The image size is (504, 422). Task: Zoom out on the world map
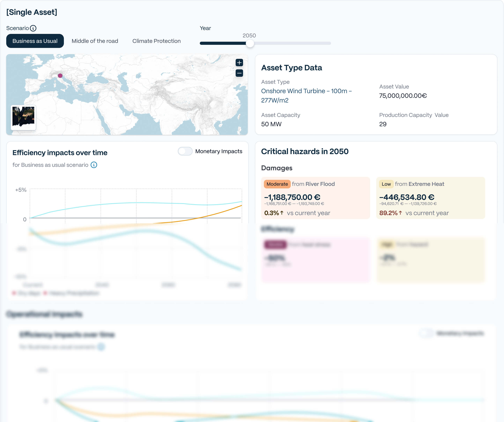pyautogui.click(x=239, y=73)
